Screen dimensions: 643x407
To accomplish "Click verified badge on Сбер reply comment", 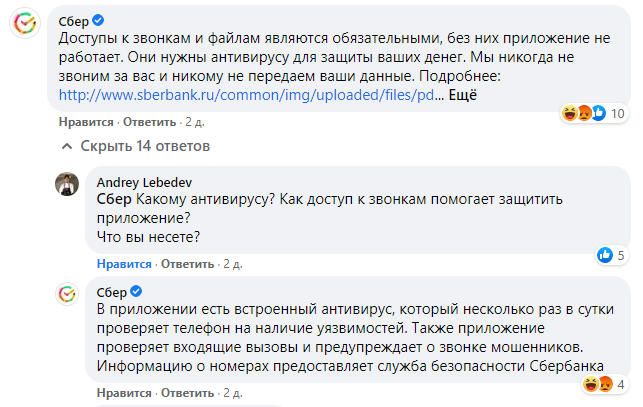I will click(x=135, y=290).
